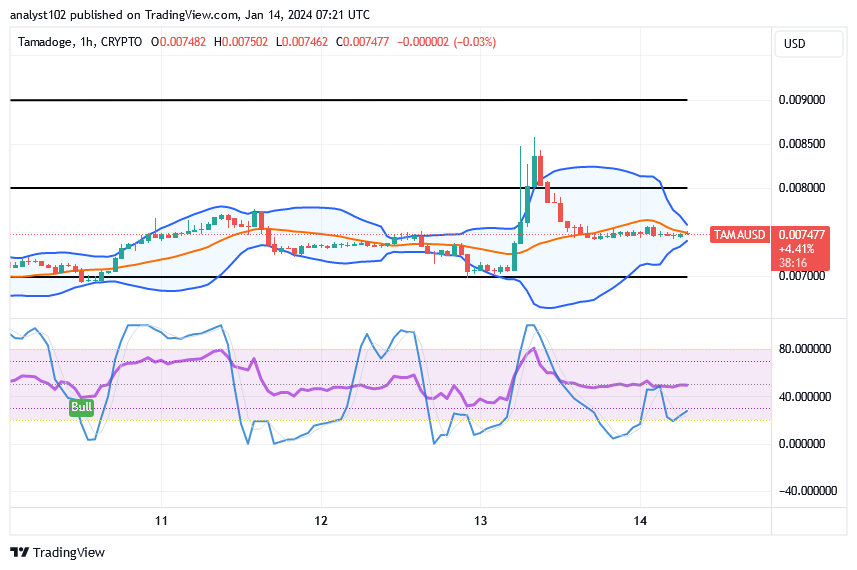Click the 38:16 candle countdown timer
The height and width of the screenshot is (570, 857).
click(794, 263)
